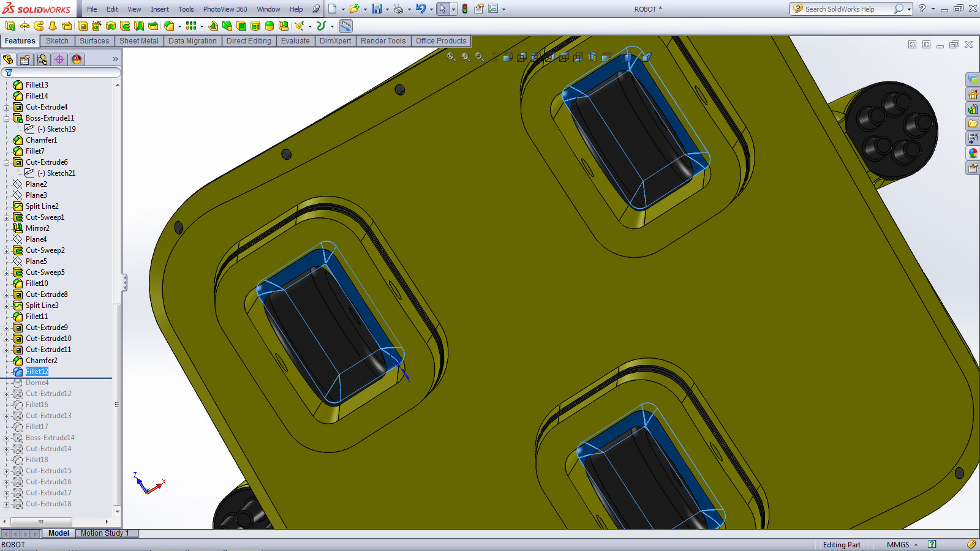This screenshot has height=551, width=980.
Task: Choose the Swept Boss/Base icon
Action: (39, 26)
